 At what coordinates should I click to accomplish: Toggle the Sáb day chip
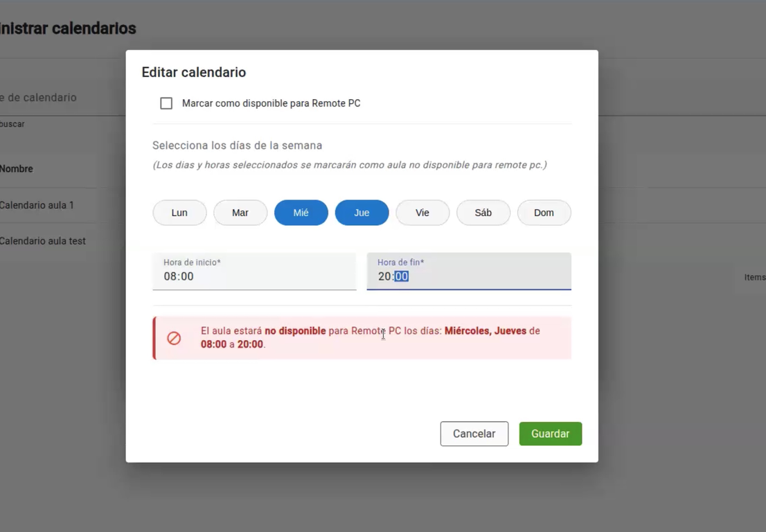[x=483, y=213]
